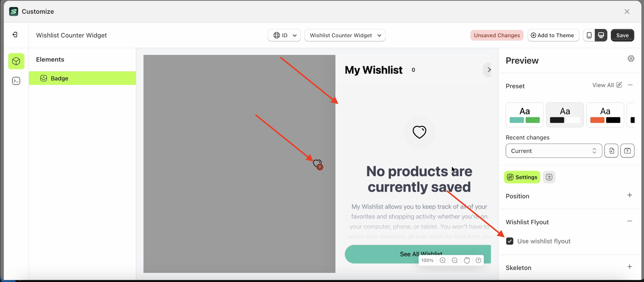Click the exit editor icon at top left
The image size is (644, 282).
click(x=15, y=35)
